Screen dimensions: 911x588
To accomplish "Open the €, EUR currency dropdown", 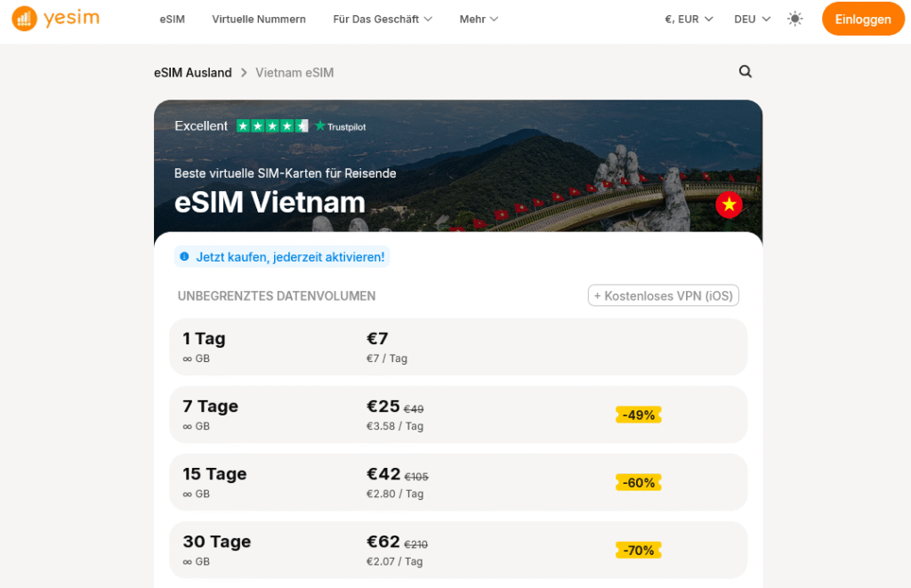I will pyautogui.click(x=687, y=18).
